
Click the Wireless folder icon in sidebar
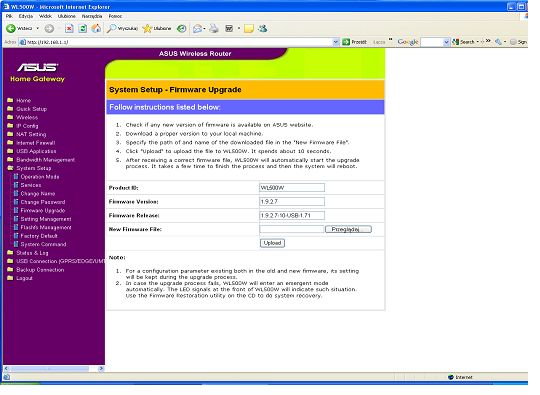pyautogui.click(x=10, y=117)
